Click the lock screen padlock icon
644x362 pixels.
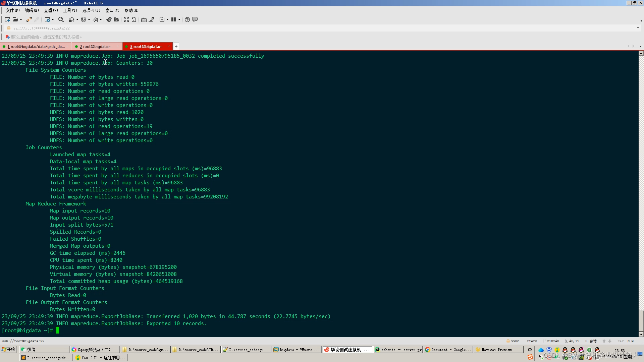coord(134,19)
